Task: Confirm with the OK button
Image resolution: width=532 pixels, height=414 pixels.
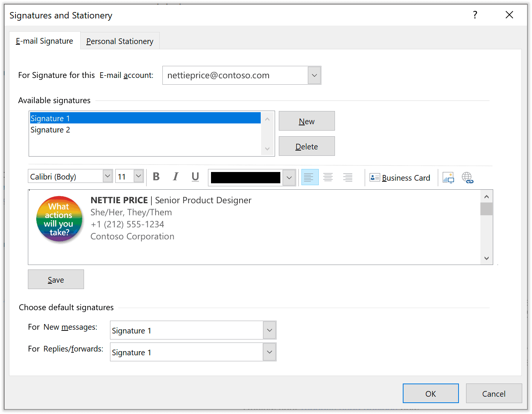Action: [431, 393]
